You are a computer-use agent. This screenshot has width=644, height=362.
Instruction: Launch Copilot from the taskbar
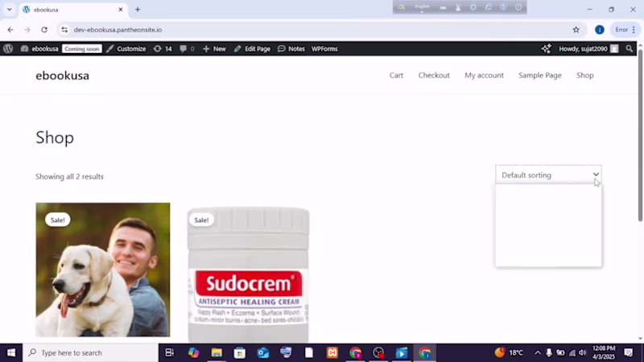193,352
